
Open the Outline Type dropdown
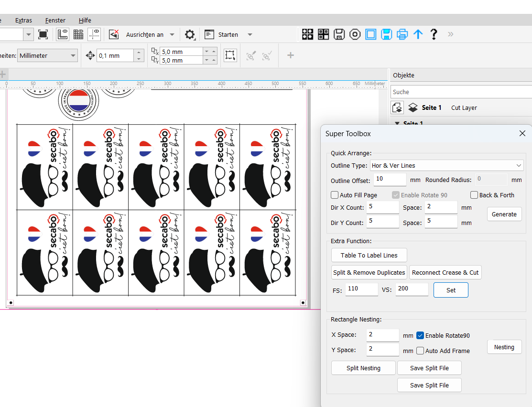click(x=446, y=166)
